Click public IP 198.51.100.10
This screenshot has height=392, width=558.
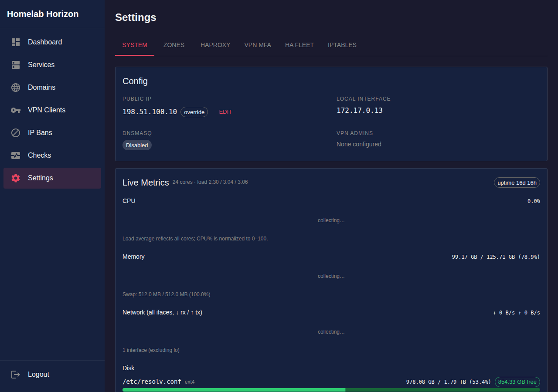[150, 112]
